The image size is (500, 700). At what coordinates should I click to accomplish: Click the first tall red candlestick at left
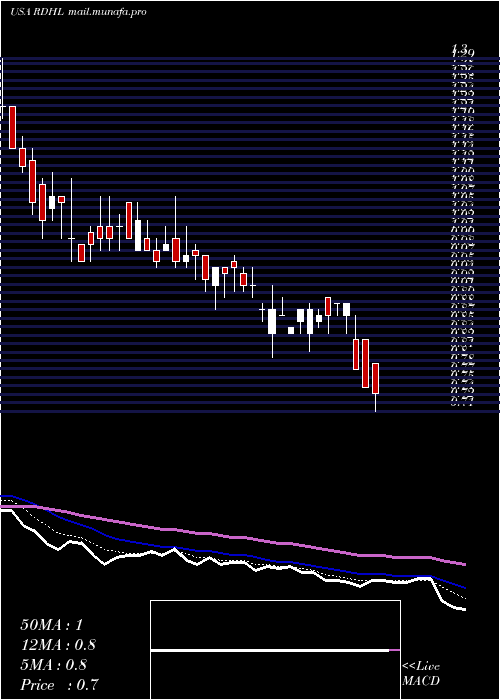coord(12,128)
